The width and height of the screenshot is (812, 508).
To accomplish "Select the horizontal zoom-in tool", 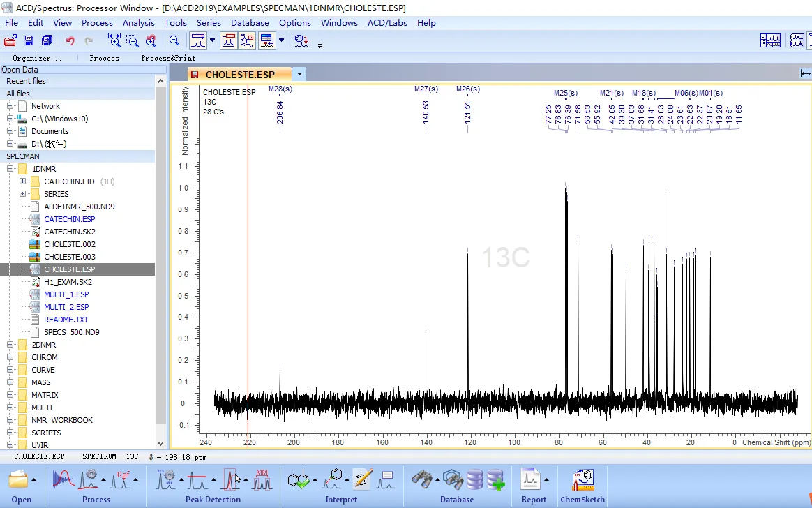I will (114, 40).
